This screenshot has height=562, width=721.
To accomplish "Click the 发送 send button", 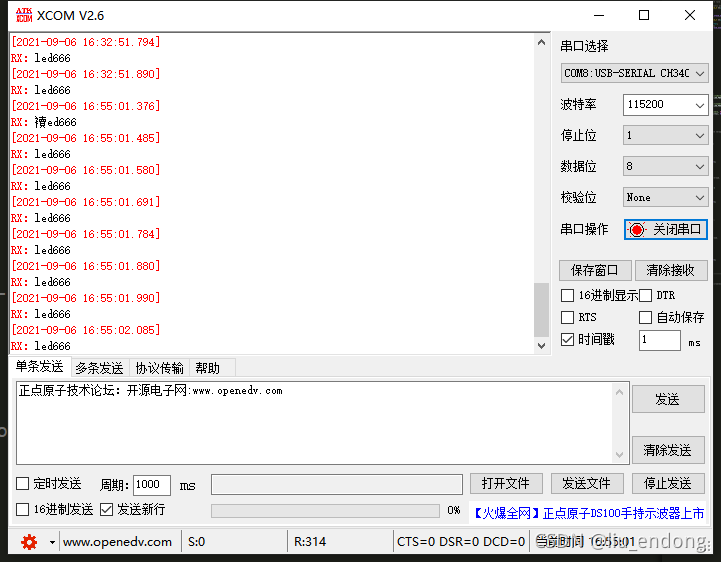I will pos(668,399).
